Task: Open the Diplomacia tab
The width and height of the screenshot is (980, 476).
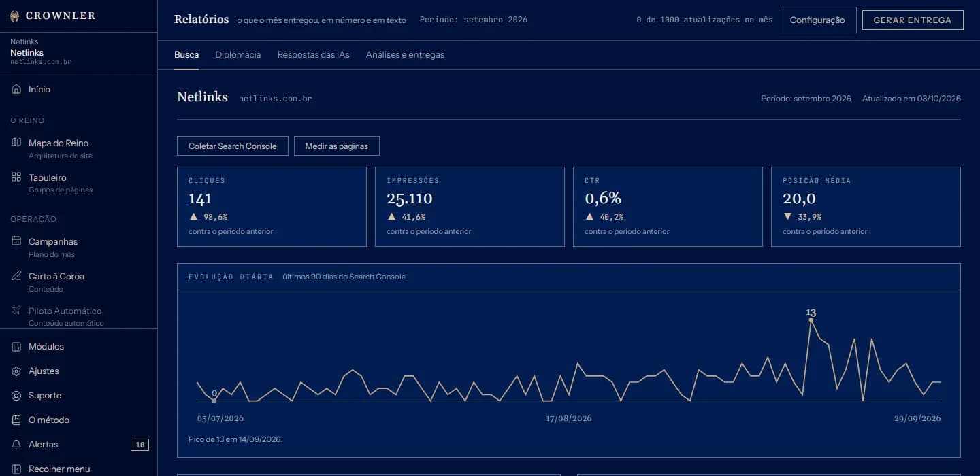Action: [238, 54]
